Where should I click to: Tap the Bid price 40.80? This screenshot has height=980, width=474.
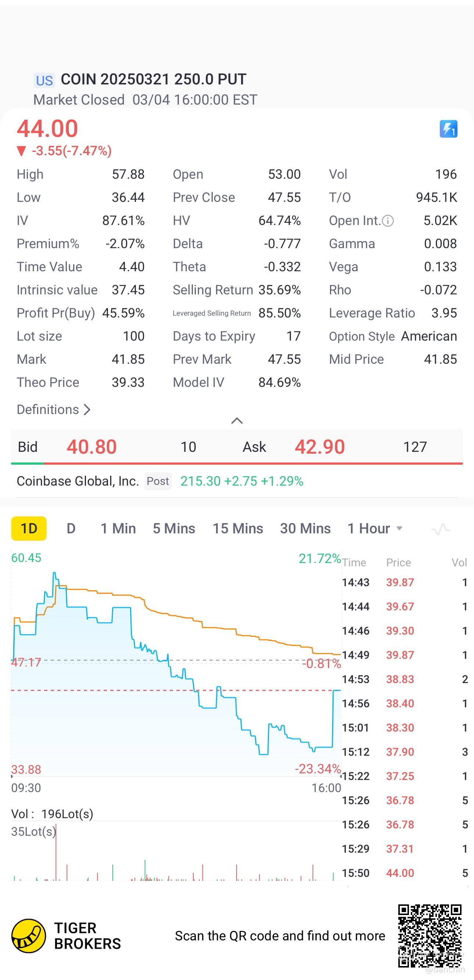[x=92, y=447]
